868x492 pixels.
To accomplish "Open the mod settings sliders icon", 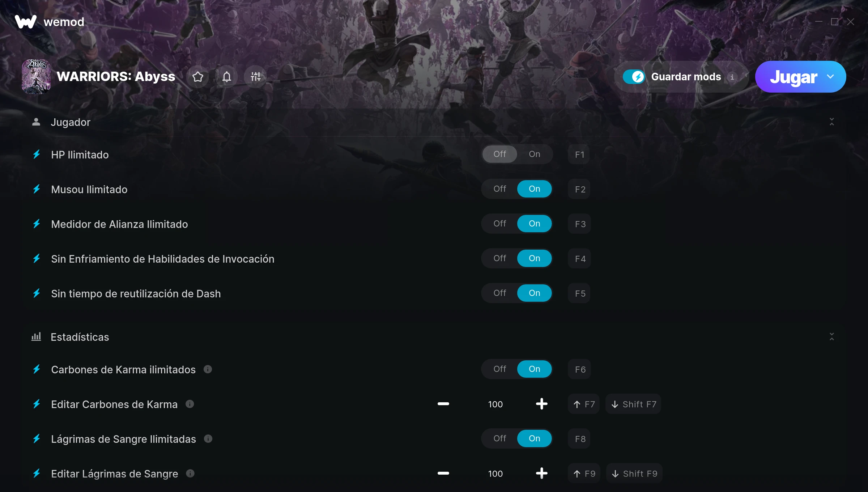I will pos(256,77).
